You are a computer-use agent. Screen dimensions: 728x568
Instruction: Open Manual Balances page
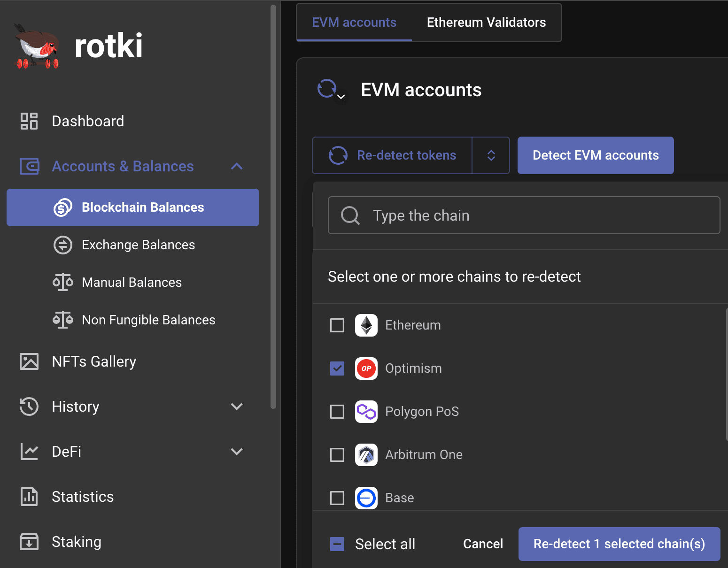(133, 283)
